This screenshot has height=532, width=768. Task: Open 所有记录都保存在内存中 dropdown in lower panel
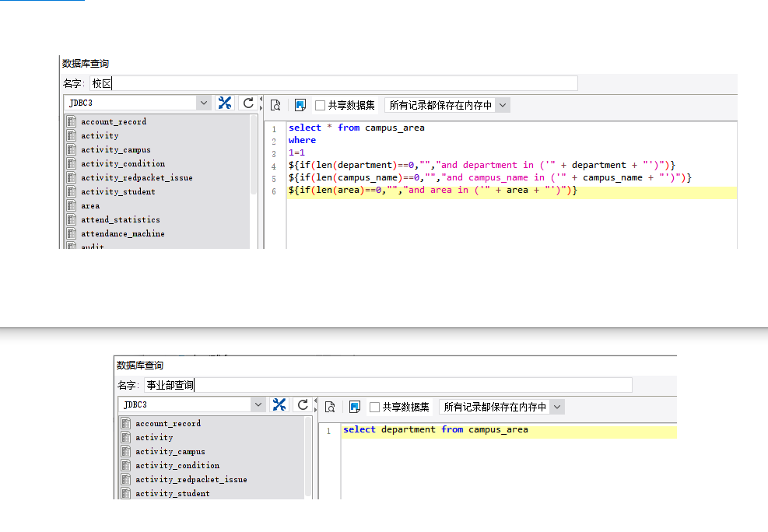(557, 407)
